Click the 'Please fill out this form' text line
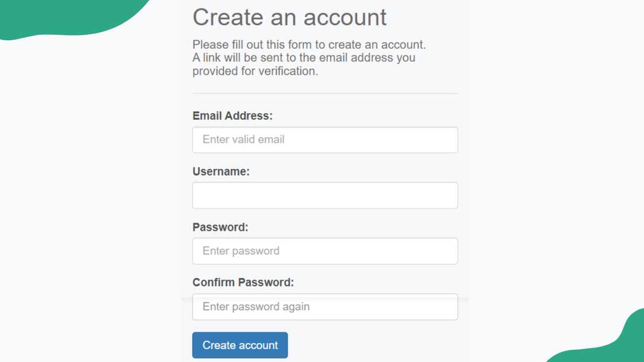 [x=309, y=44]
